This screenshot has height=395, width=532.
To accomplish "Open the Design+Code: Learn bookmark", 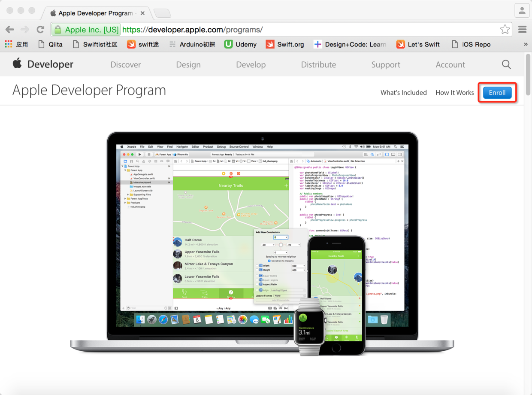I will pyautogui.click(x=350, y=44).
